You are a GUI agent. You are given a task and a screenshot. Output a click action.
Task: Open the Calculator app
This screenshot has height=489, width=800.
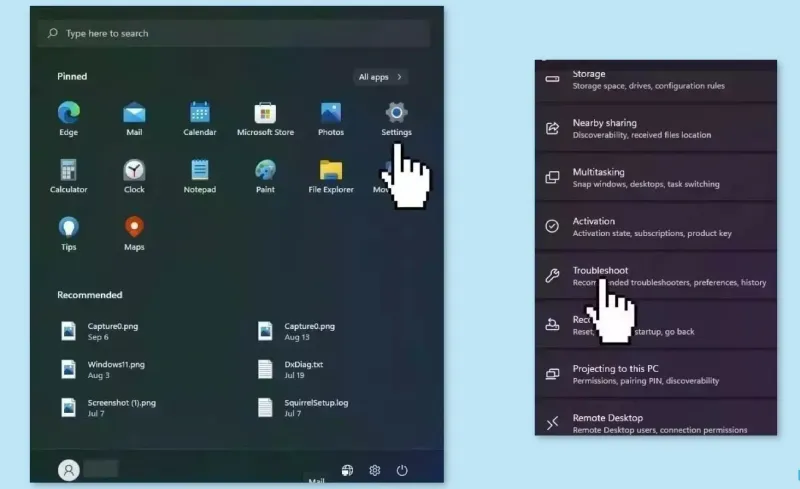pos(68,170)
